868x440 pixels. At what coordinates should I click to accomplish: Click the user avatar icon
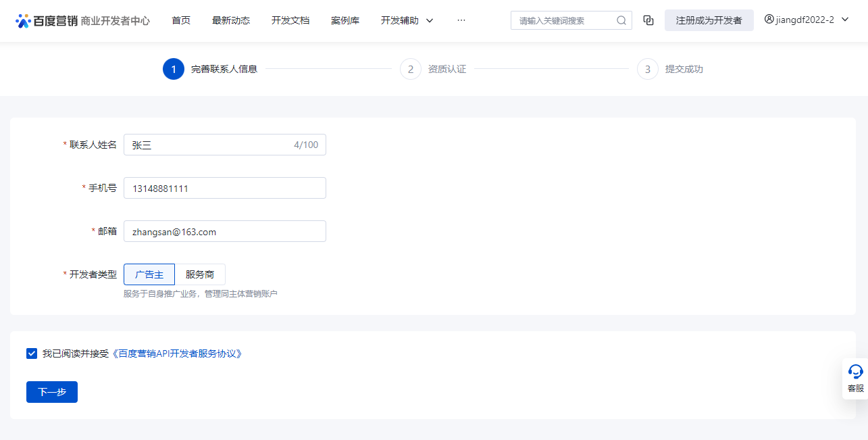[x=769, y=20]
